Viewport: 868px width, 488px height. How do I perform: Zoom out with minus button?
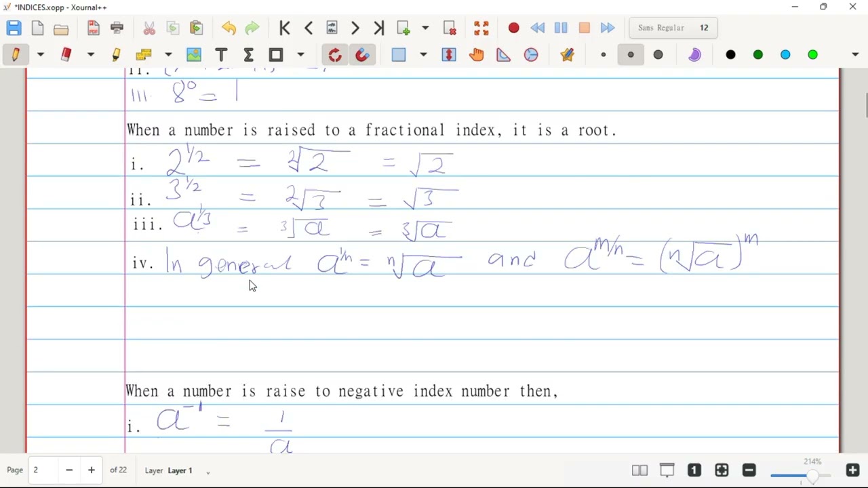[x=749, y=470]
